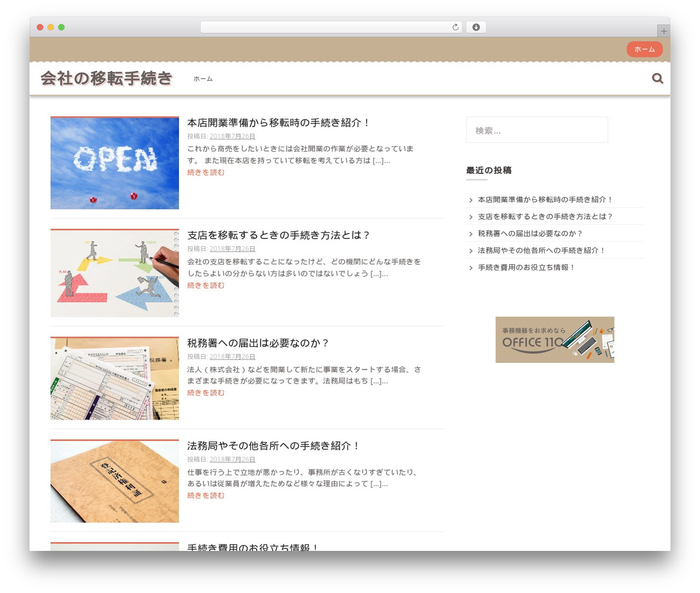The height and width of the screenshot is (593, 700).
Task: Click the tax forms thumbnail image
Action: (x=115, y=379)
